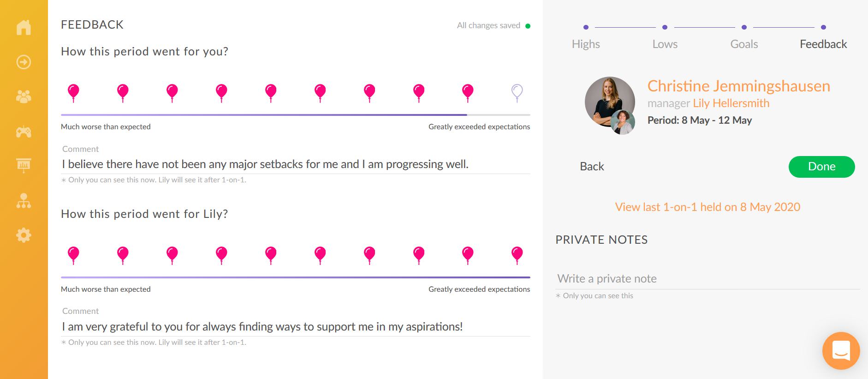Go to the Highs step
Image resolution: width=868 pixels, height=379 pixels.
586,44
